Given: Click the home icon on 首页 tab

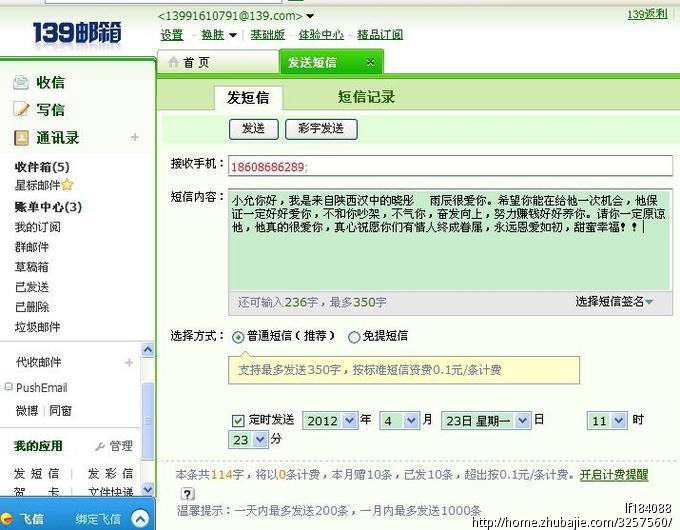Looking at the screenshot, I should point(173,62).
